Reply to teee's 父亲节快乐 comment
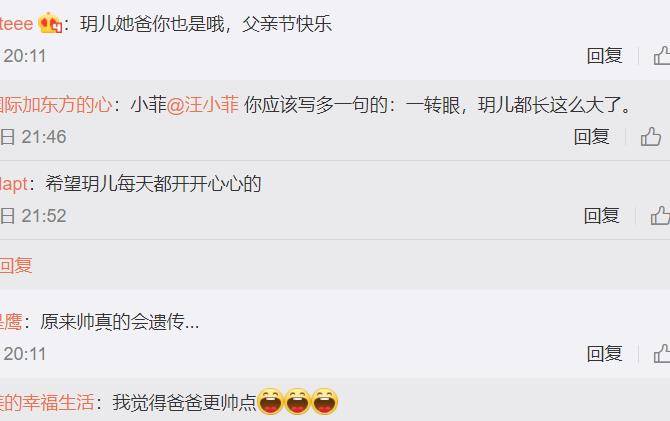Viewport: 670px width, 421px height. pos(604,56)
